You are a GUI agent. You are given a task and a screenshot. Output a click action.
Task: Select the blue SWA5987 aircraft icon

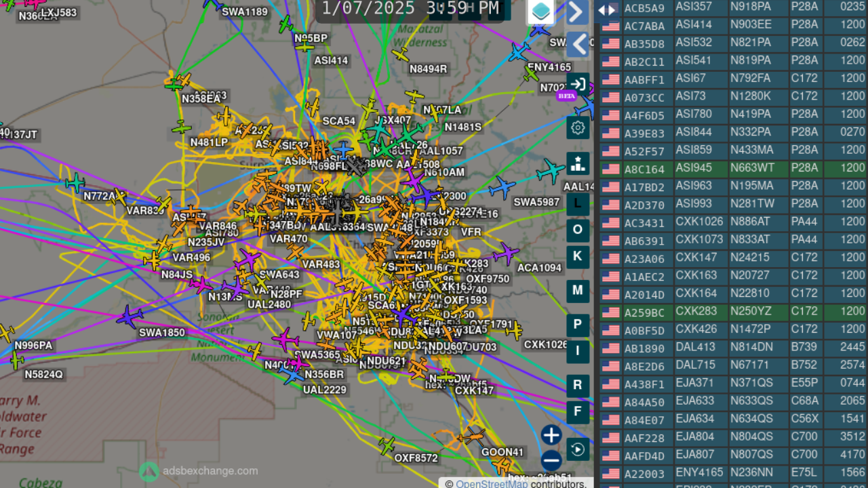coord(502,188)
